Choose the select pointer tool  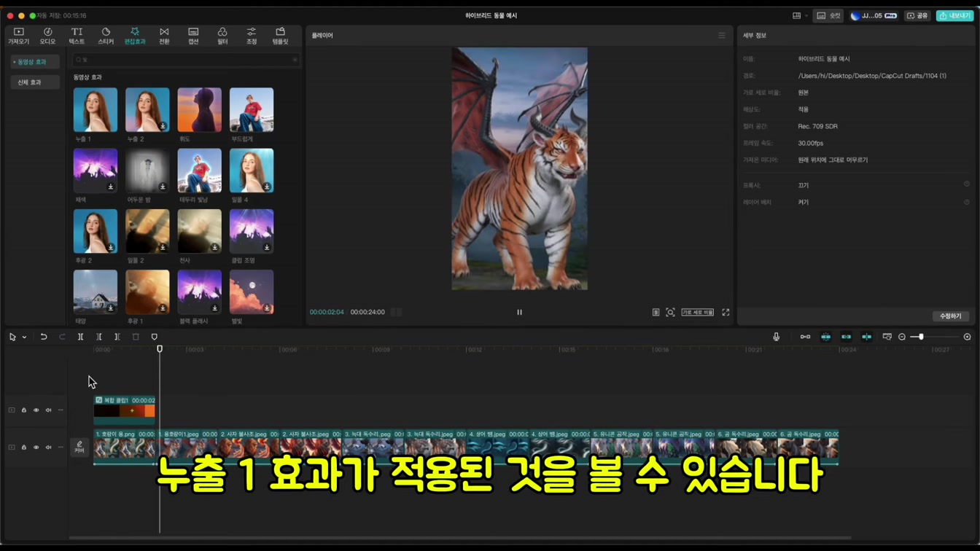(12, 337)
